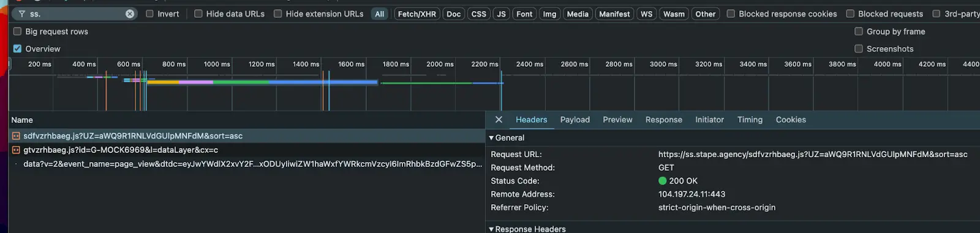Check Blocked response cookies

tap(731, 13)
